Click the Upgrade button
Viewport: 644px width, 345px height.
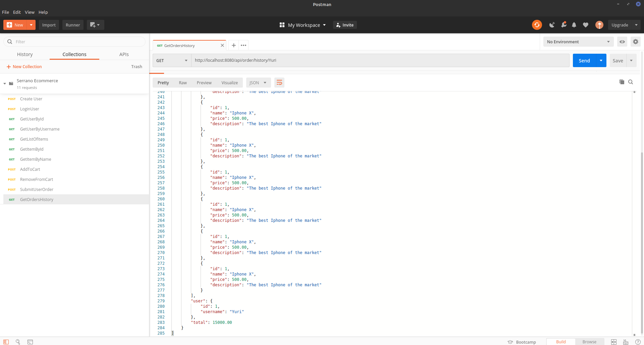pyautogui.click(x=620, y=25)
